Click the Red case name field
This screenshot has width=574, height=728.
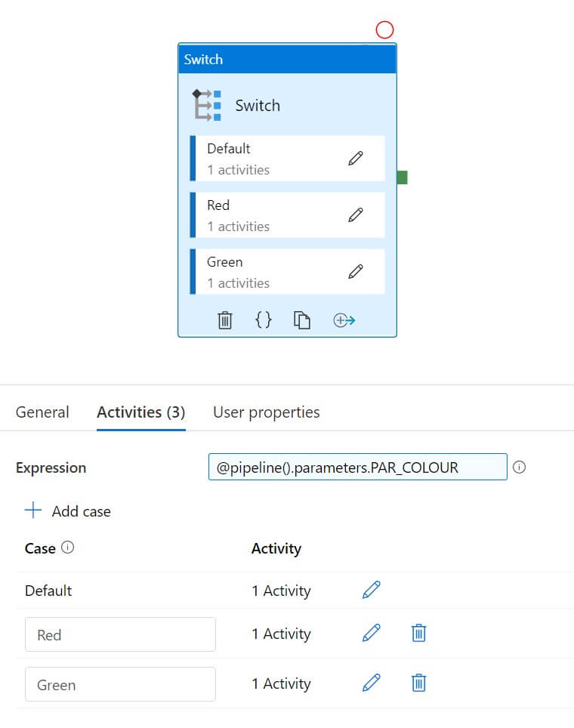(x=120, y=634)
